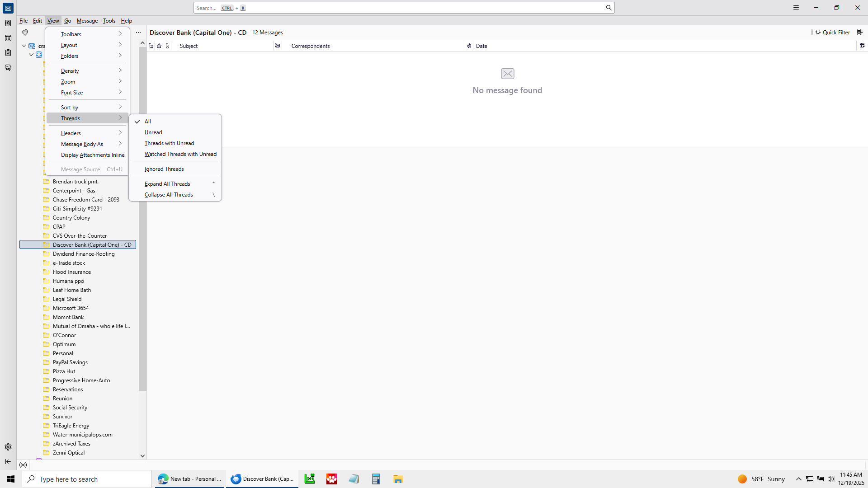The width and height of the screenshot is (868, 488).
Task: Click the Quick Filter button
Action: (x=832, y=33)
